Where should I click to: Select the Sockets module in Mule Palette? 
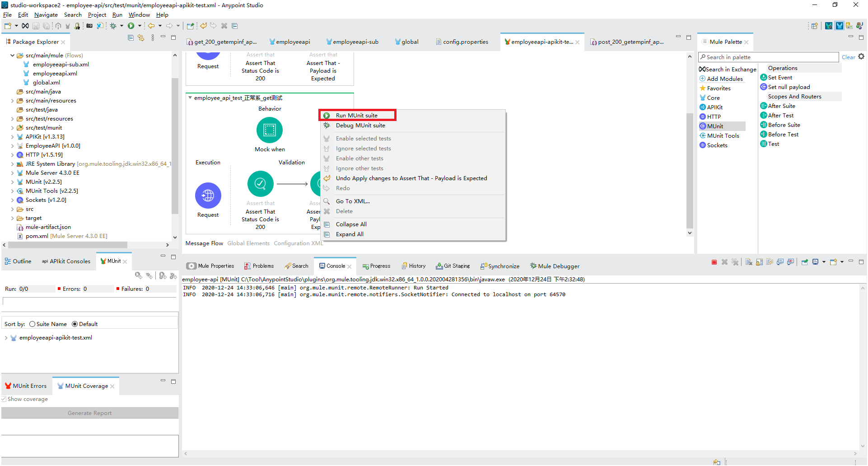[714, 145]
